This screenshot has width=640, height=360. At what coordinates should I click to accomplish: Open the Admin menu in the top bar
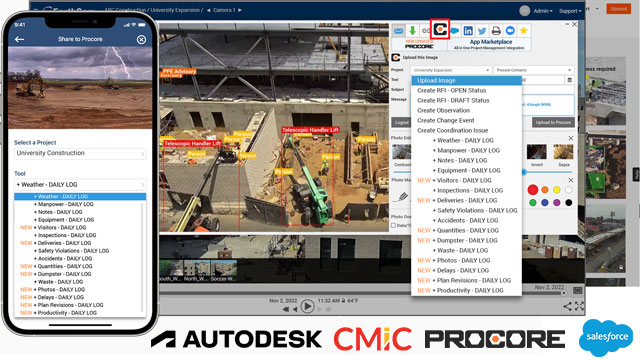[543, 11]
